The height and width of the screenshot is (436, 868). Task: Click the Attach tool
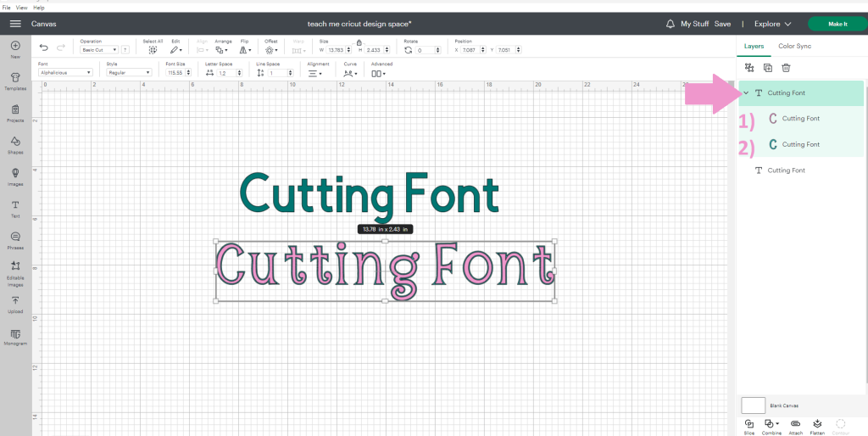tap(795, 427)
